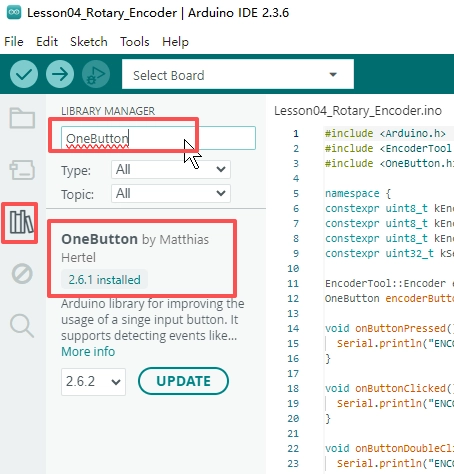
Task: Click the Upload arrow button
Action: (60, 74)
